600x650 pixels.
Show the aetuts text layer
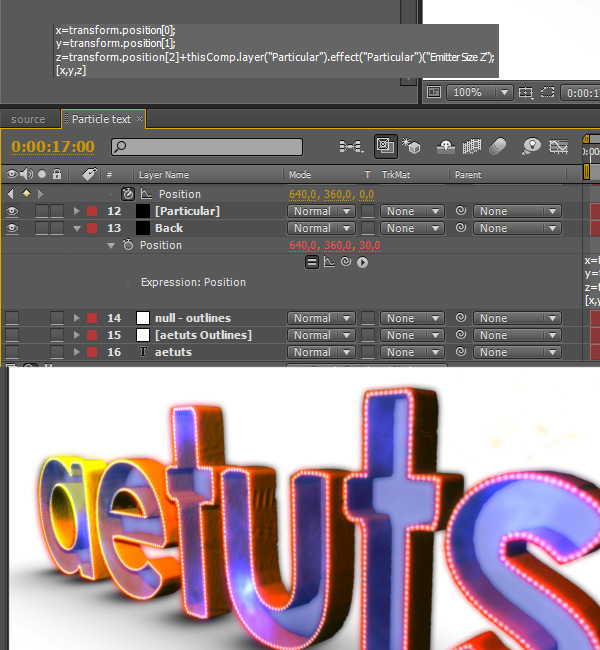point(12,352)
